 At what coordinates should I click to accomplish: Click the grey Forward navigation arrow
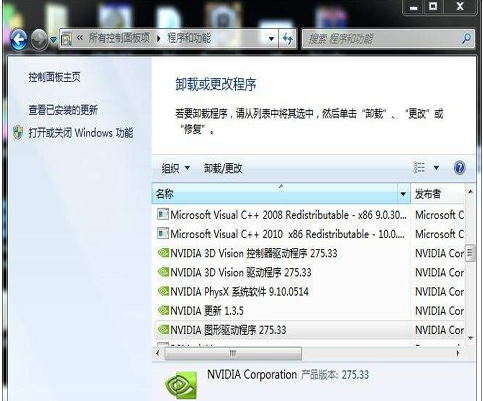click(39, 40)
